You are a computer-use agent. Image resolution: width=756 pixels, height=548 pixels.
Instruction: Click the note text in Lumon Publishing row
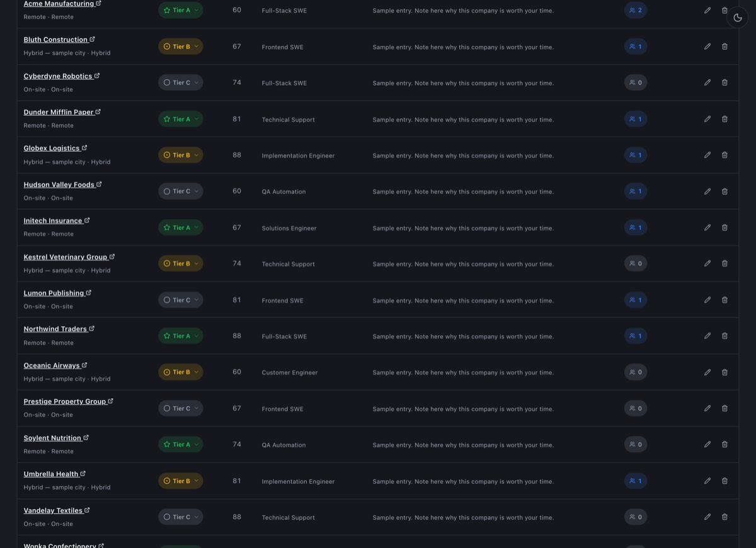tap(463, 300)
